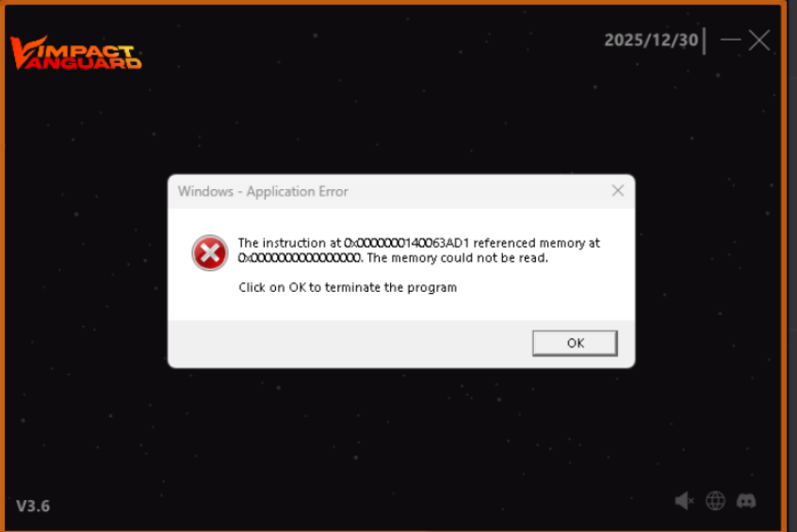Minimize the Vanguard Impact launcher

coord(730,40)
